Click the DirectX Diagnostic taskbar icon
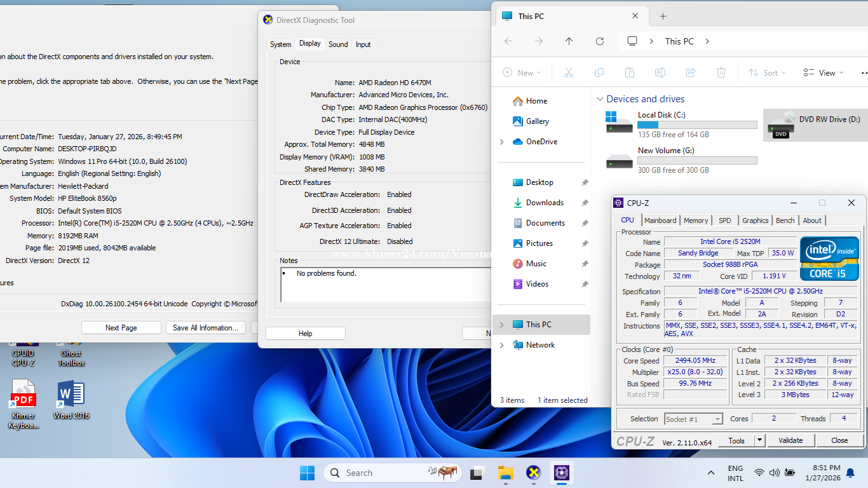Screen dimensions: 868x488 pyautogui.click(x=534, y=473)
